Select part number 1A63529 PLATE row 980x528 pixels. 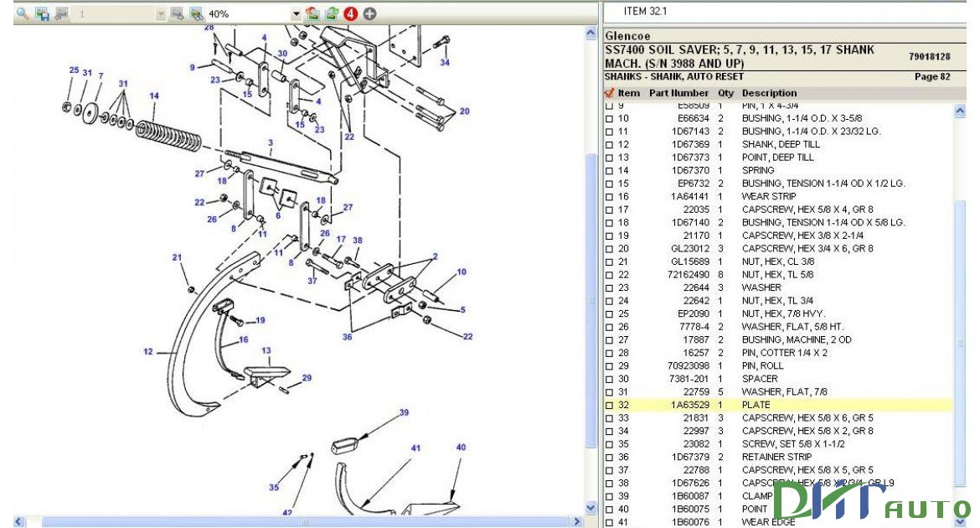tap(778, 406)
